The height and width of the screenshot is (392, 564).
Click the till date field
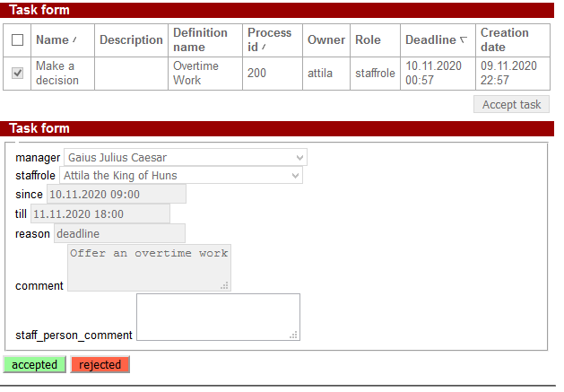[100, 214]
